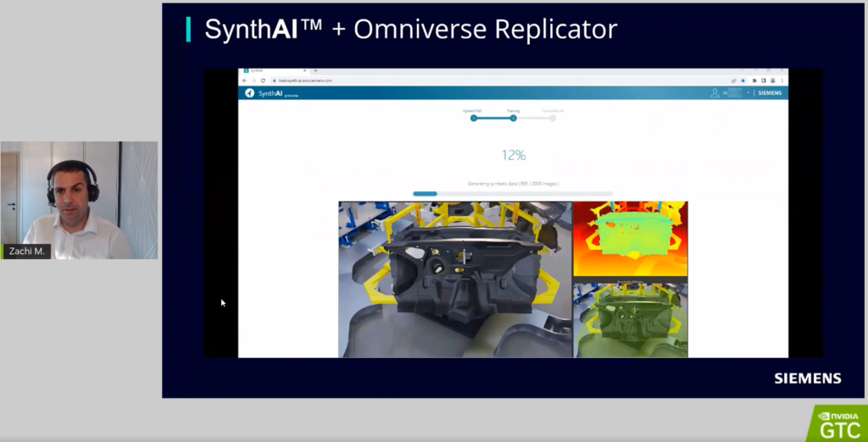Open the segmentation overlay image

coord(631,320)
